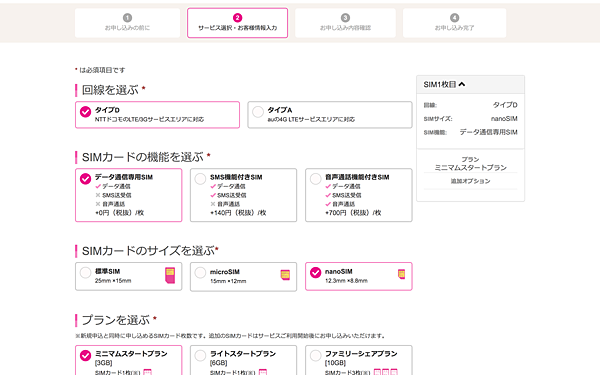Pick ミニマムスタートプラン 3GB plan

129,360
